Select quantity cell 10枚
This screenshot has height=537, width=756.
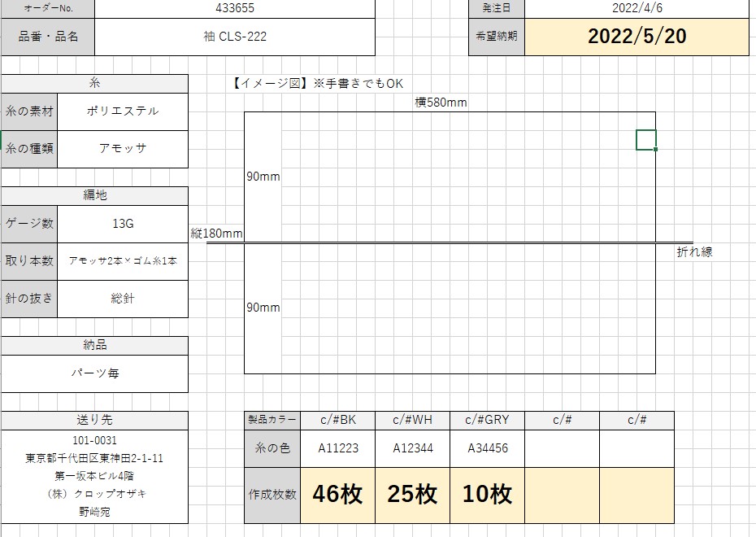point(488,495)
